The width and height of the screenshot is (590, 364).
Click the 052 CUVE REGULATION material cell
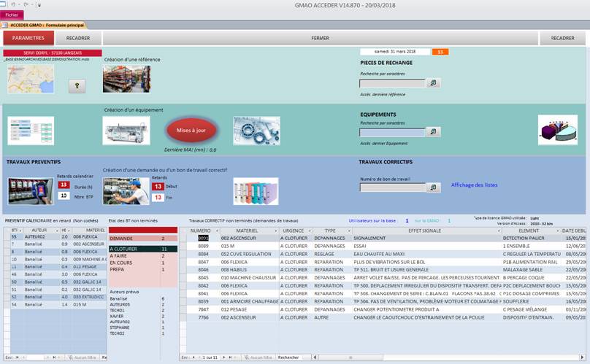coord(250,254)
